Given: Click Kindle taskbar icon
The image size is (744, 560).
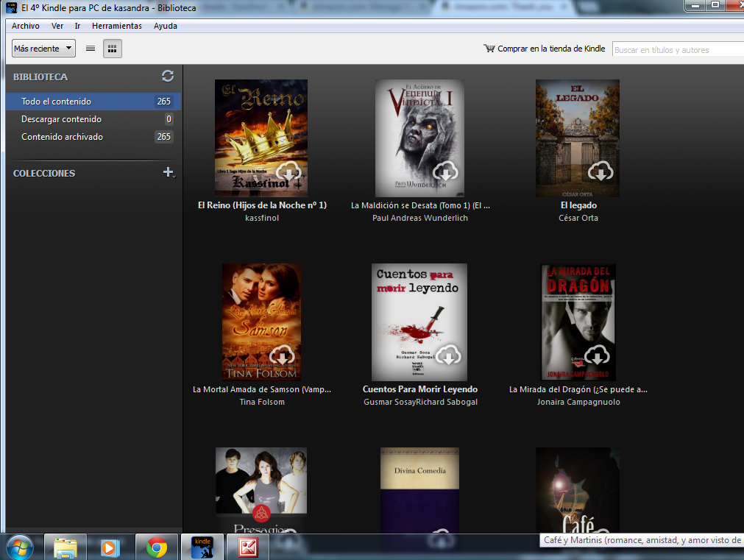Looking at the screenshot, I should pos(202,547).
